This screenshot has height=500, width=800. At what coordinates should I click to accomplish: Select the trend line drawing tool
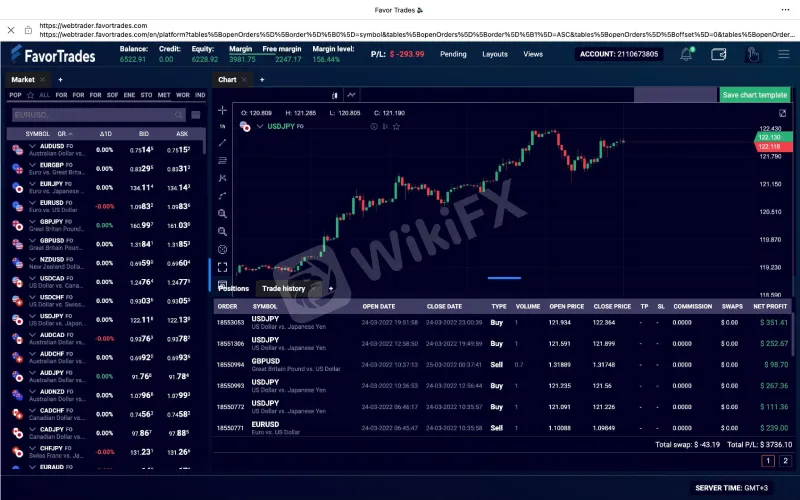point(222,143)
